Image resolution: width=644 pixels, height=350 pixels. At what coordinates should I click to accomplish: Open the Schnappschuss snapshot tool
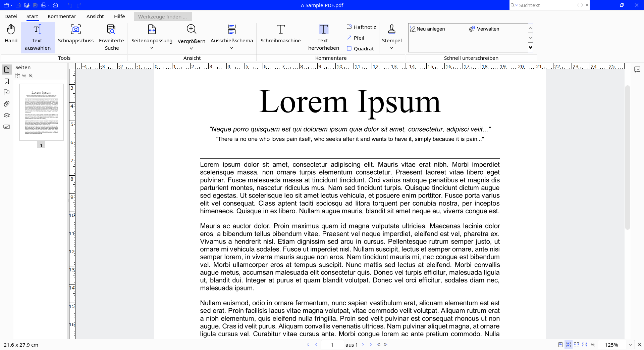coord(76,34)
